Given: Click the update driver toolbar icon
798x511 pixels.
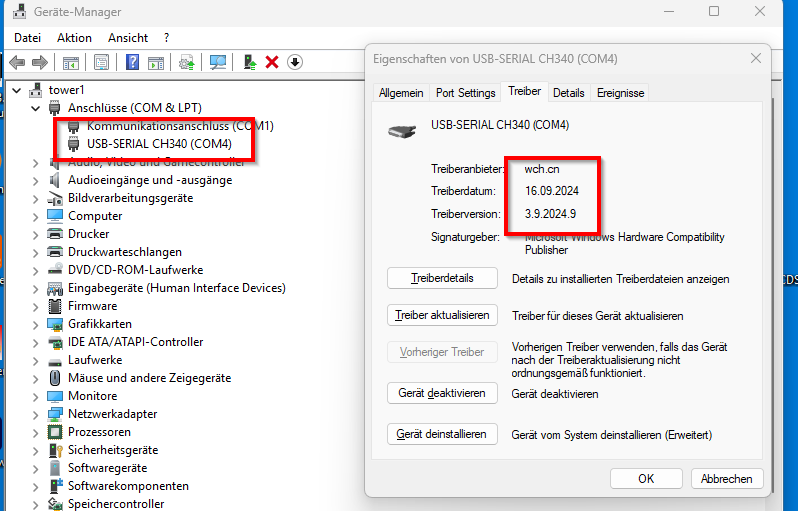Looking at the screenshot, I should pyautogui.click(x=187, y=62).
